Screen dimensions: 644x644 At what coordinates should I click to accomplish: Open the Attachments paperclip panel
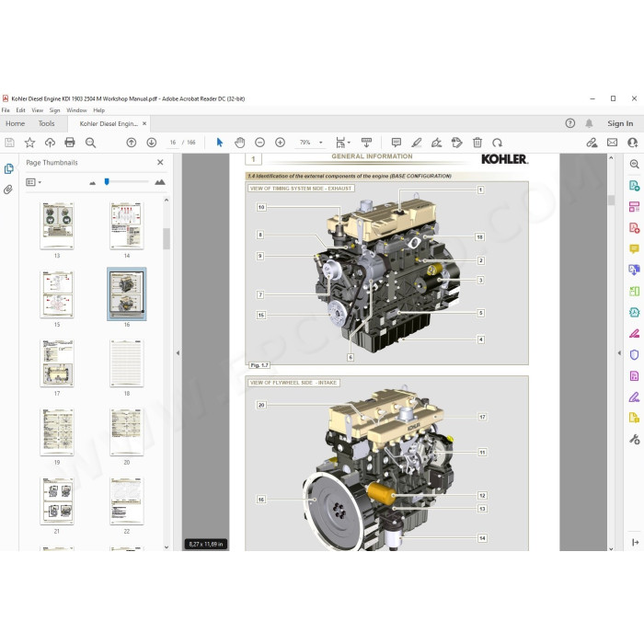[8, 190]
